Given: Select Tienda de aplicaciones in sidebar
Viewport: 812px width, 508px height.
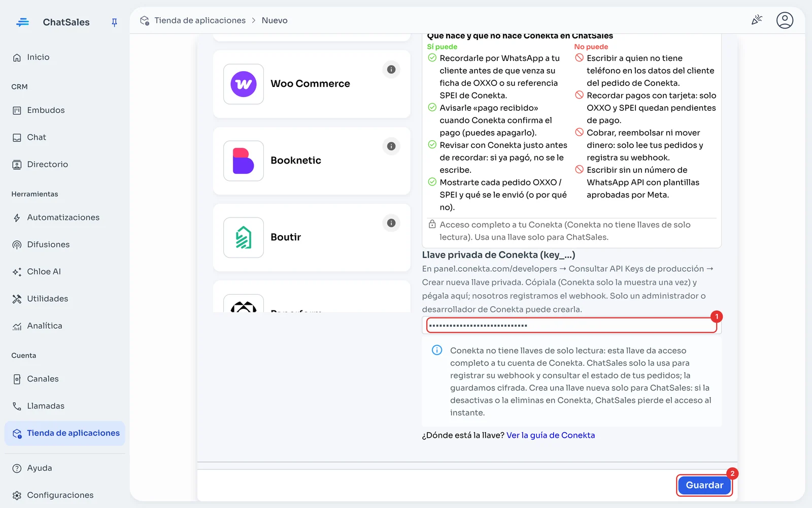Looking at the screenshot, I should (x=65, y=433).
